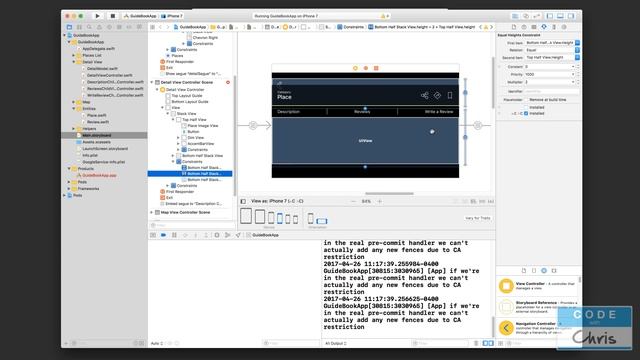Click the Simulate Location arrow icon

coord(238,235)
